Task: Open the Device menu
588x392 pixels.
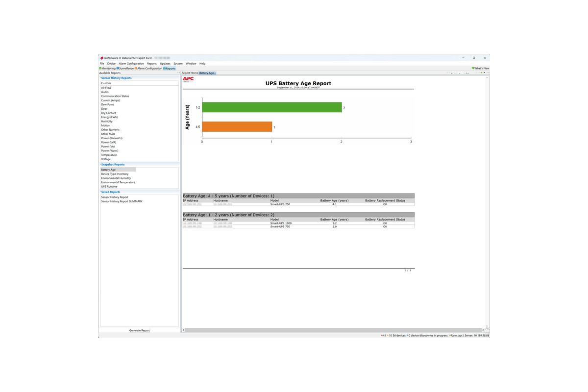Action: coord(111,64)
